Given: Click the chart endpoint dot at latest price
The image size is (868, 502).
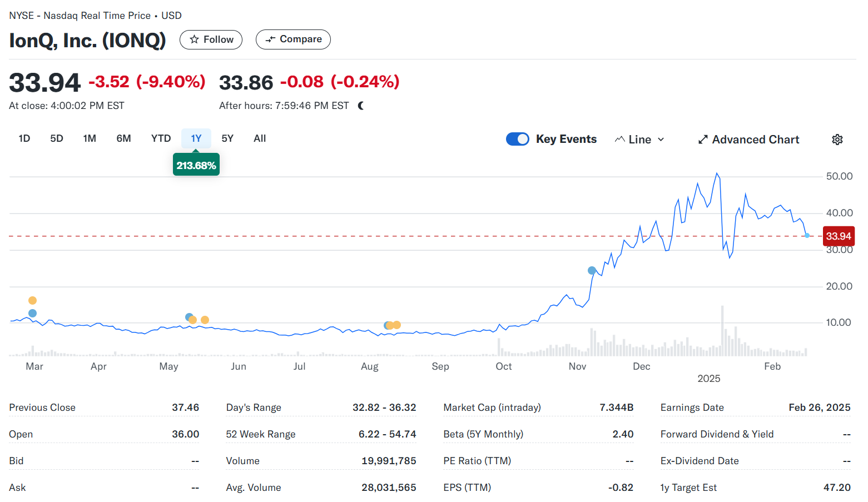Looking at the screenshot, I should click(807, 236).
